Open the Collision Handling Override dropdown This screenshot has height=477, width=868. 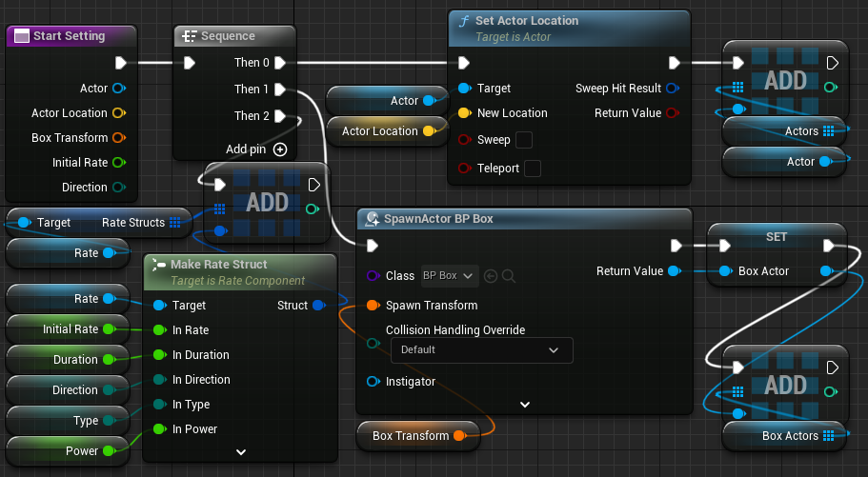(x=481, y=350)
